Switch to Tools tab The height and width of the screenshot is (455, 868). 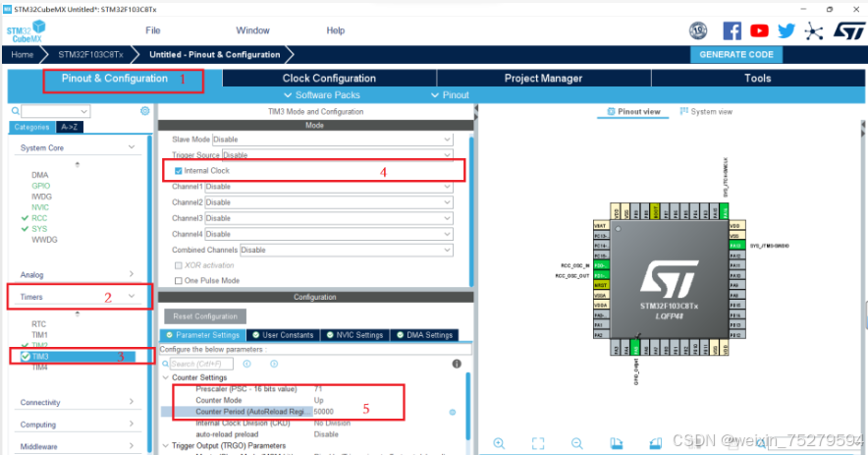point(757,79)
